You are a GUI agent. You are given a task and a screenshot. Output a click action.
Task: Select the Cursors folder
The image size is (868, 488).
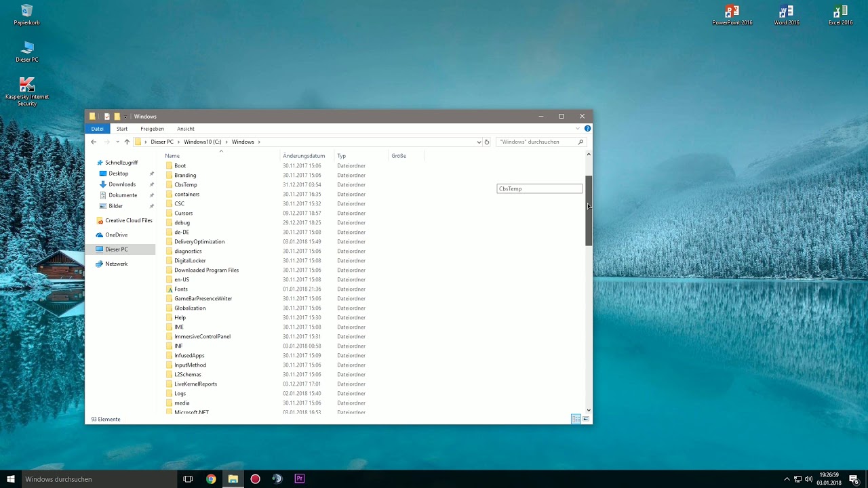[x=183, y=213]
